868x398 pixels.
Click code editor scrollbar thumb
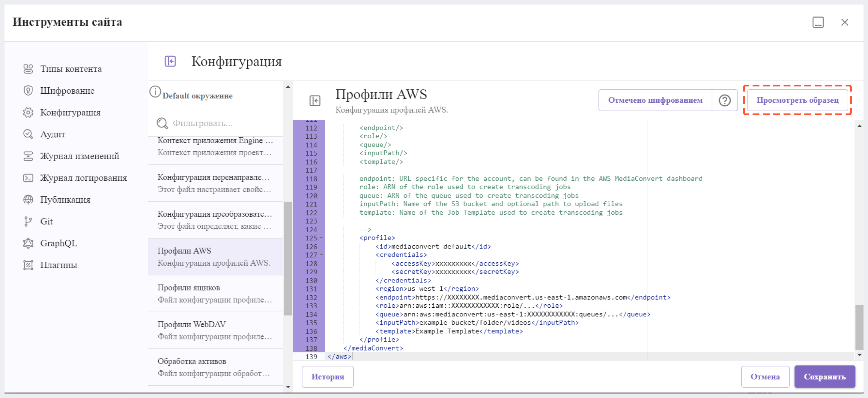(860, 327)
